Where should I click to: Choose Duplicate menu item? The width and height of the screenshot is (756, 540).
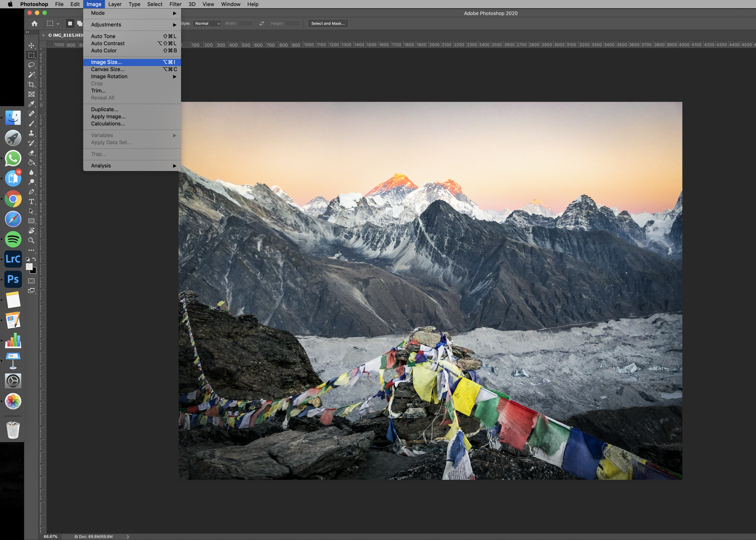pos(132,110)
